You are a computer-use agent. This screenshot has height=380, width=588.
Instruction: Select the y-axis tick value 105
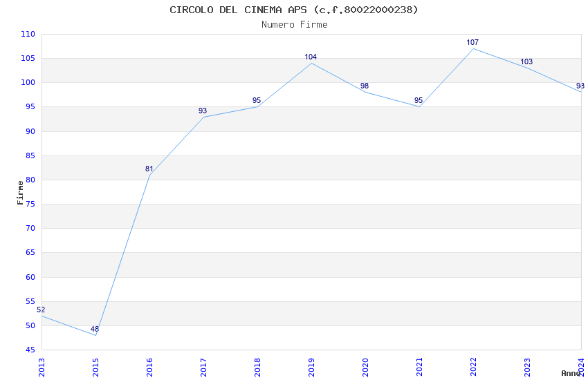tap(28, 58)
